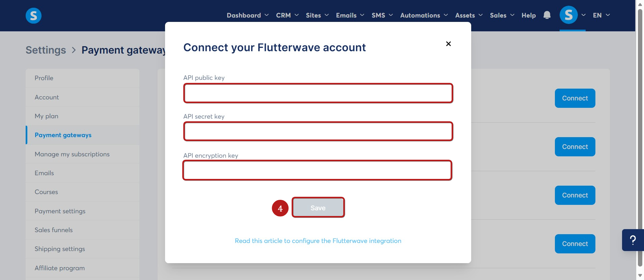Viewport: 644px width, 280px height.
Task: Expand the Assets dropdown menu
Action: click(x=469, y=15)
